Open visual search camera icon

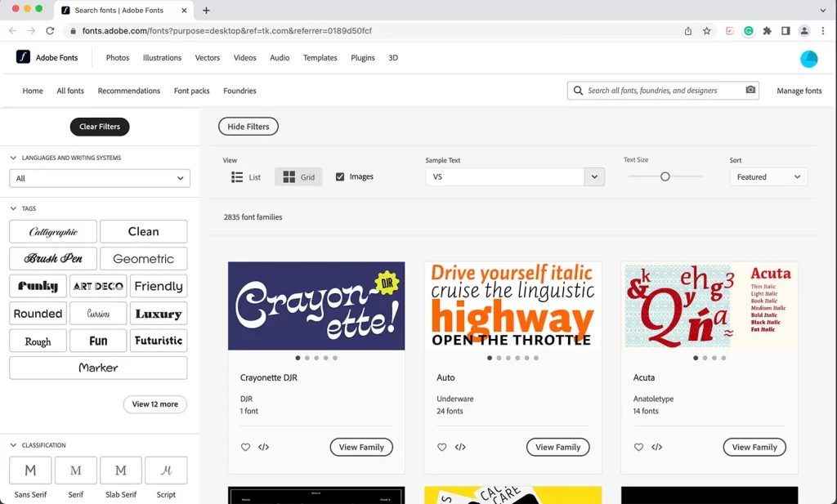[x=750, y=90]
